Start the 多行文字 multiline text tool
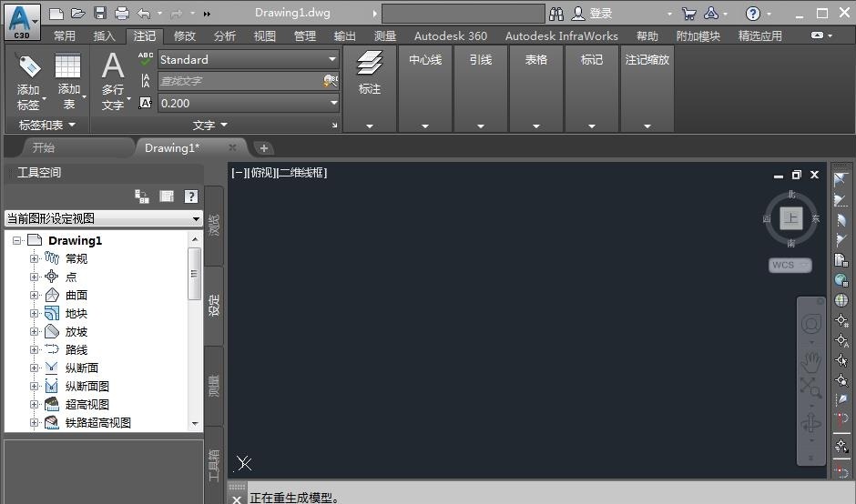The height and width of the screenshot is (504, 856). [113, 82]
